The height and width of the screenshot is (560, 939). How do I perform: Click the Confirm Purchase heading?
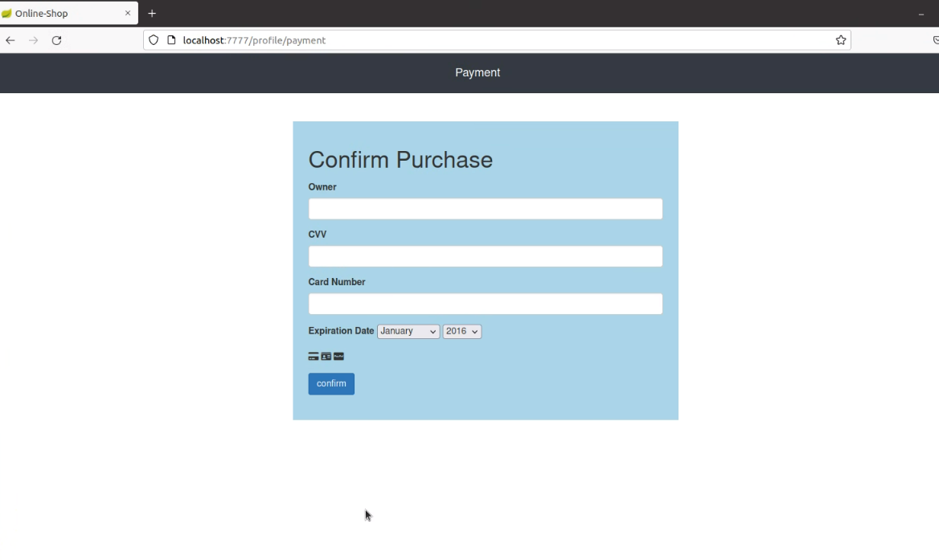coord(400,160)
